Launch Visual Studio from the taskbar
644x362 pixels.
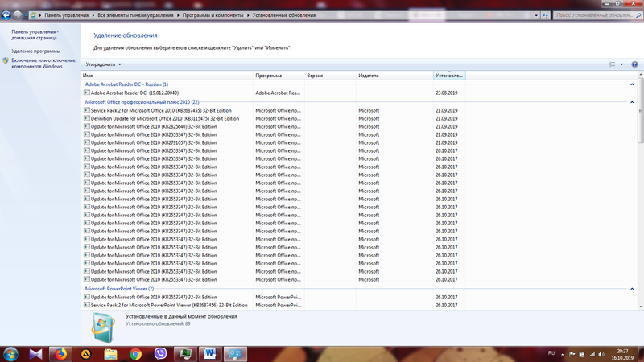pyautogui.click(x=35, y=354)
